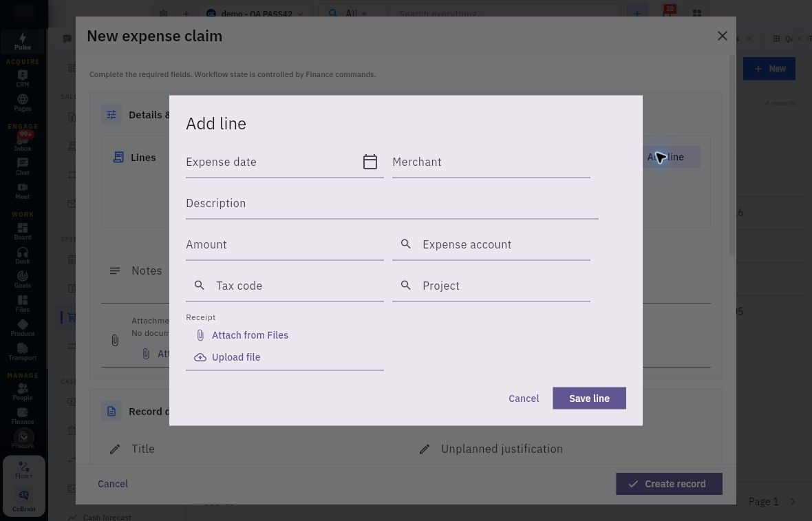Open Chat in the sidebar
This screenshot has height=521, width=812.
[23, 167]
